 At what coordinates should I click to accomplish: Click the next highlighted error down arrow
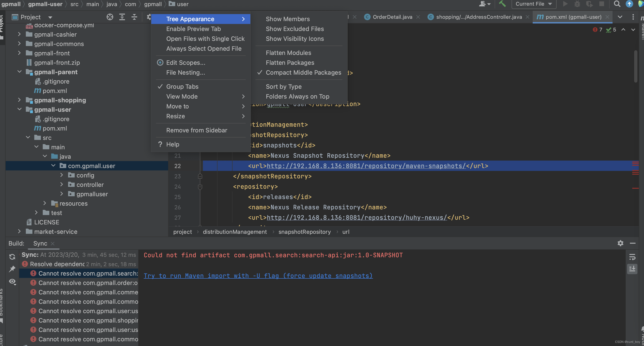[x=633, y=30]
